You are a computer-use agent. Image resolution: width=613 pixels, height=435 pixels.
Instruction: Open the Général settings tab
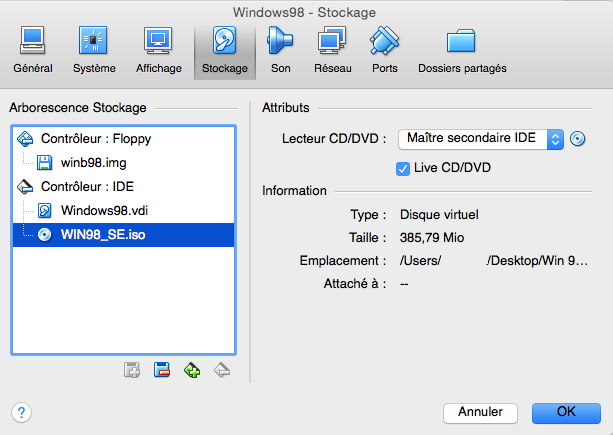(x=33, y=51)
